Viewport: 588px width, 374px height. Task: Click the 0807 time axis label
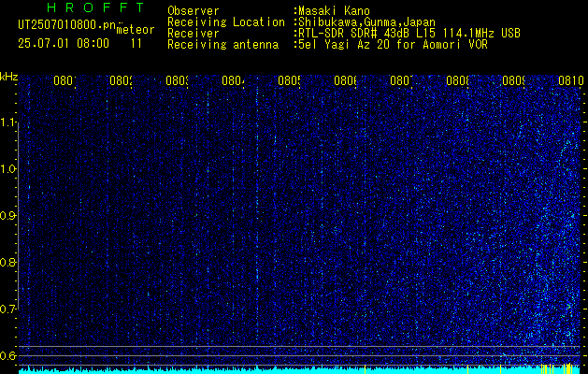pyautogui.click(x=401, y=80)
